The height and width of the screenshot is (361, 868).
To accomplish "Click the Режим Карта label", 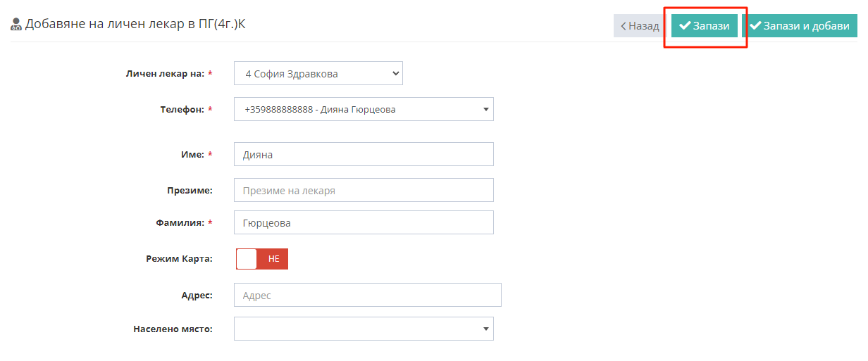I will click(x=179, y=259).
